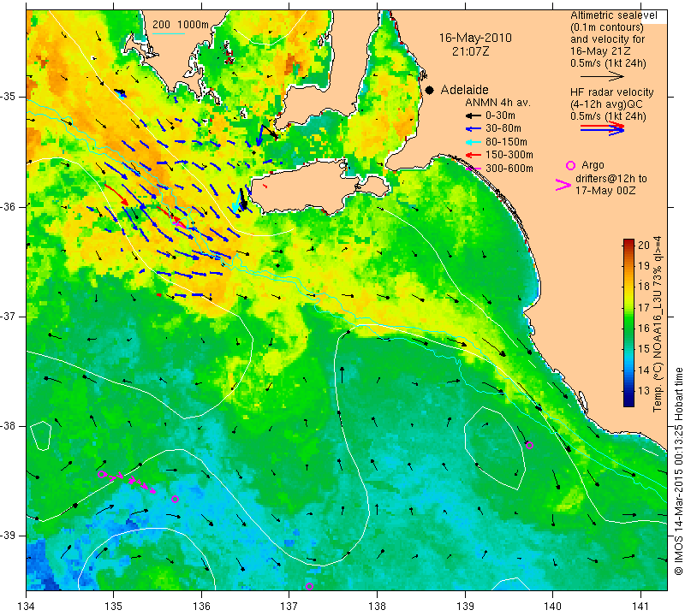Click the colorbar value 18 label
The image size is (685, 616).
point(644,287)
